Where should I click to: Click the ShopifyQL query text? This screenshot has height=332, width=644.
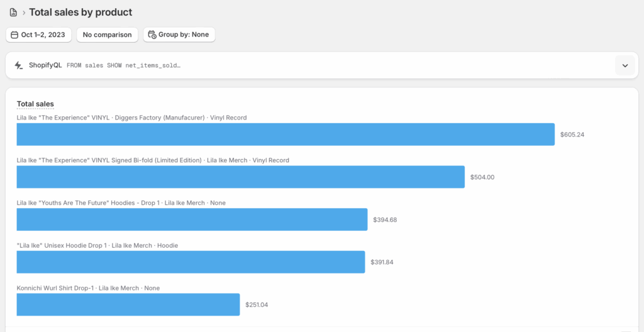123,65
